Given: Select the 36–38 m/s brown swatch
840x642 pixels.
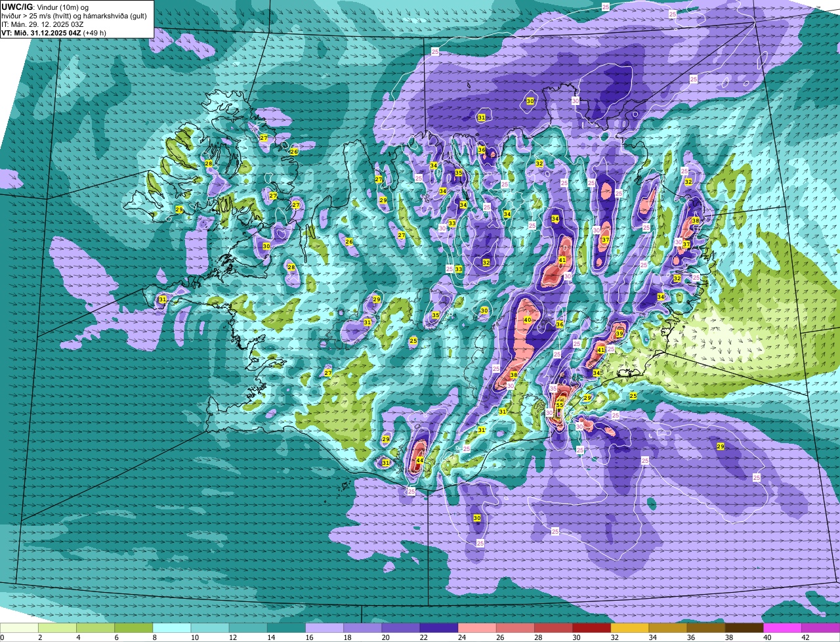Looking at the screenshot, I should click(706, 628).
